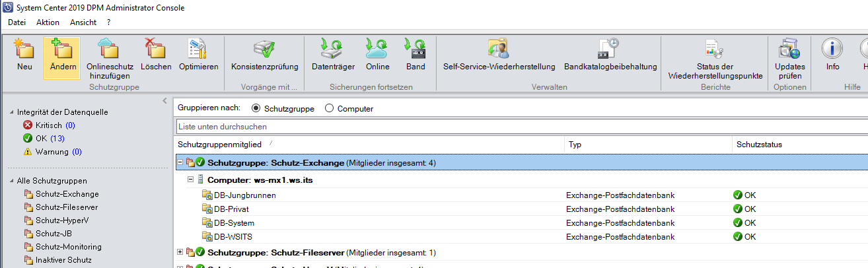This screenshot has height=268, width=868.
Task: Select the DB-Privat database row
Action: tap(522, 209)
